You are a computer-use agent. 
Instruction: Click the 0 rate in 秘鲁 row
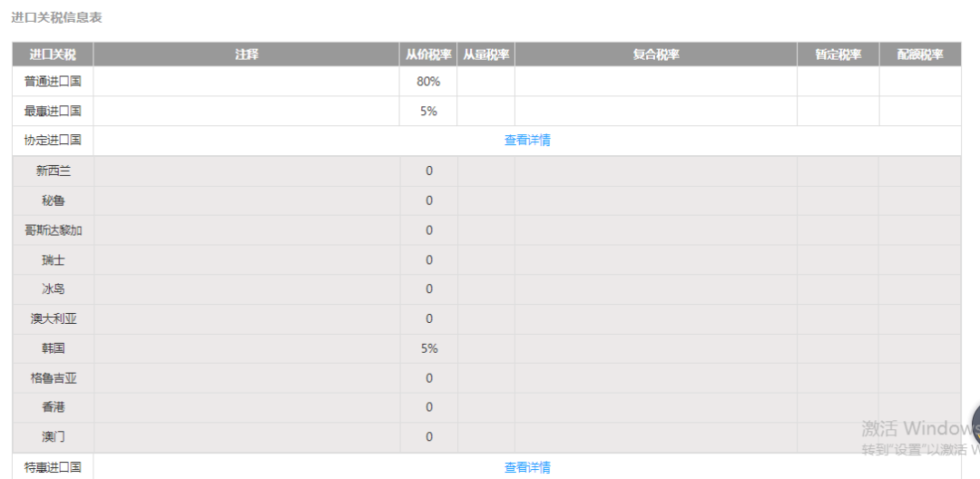pyautogui.click(x=428, y=200)
